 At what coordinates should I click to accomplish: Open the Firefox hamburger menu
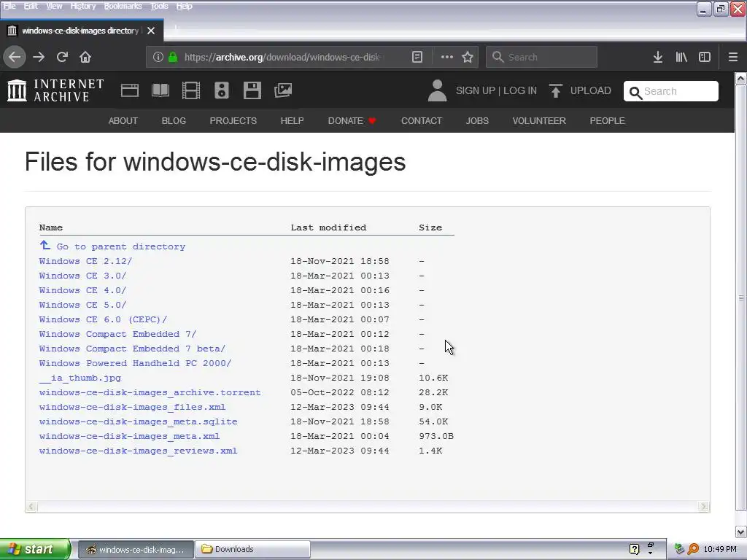click(x=733, y=57)
